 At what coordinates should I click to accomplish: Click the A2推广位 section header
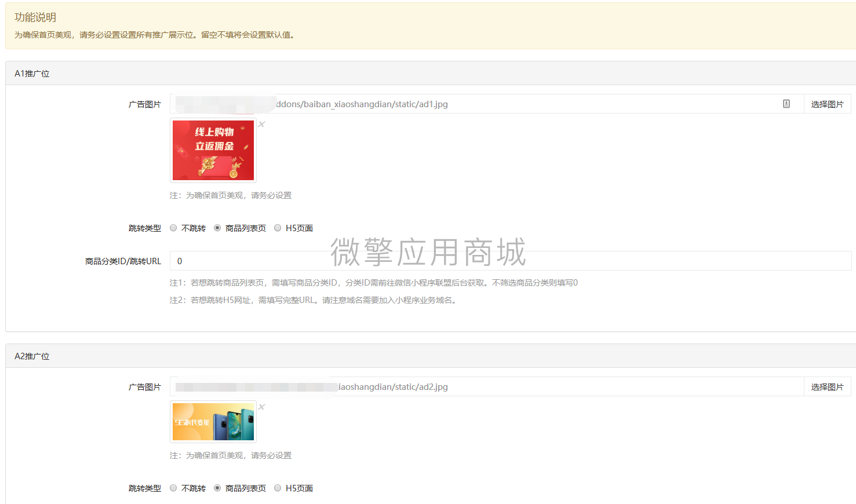coord(32,356)
